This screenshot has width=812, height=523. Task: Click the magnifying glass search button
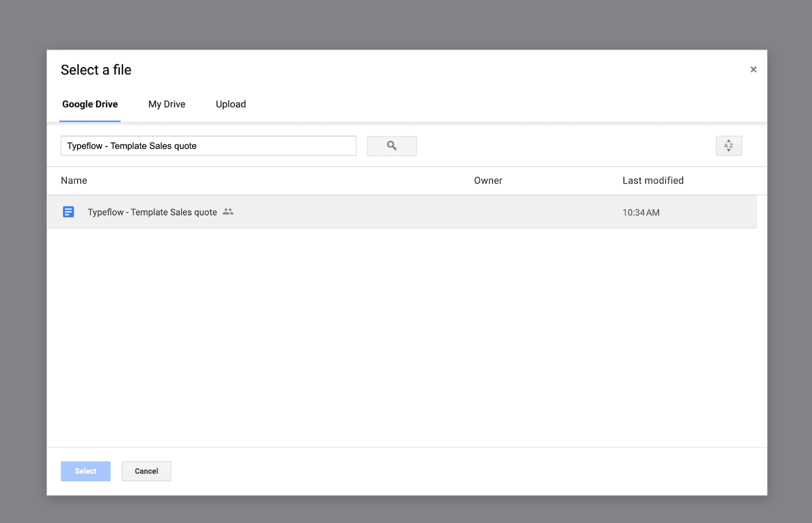click(x=391, y=146)
